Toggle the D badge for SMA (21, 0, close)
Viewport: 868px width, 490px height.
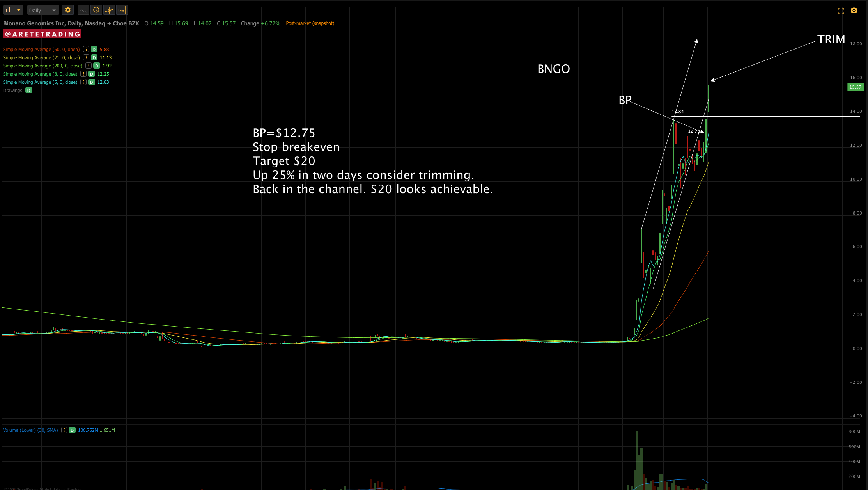click(x=94, y=58)
